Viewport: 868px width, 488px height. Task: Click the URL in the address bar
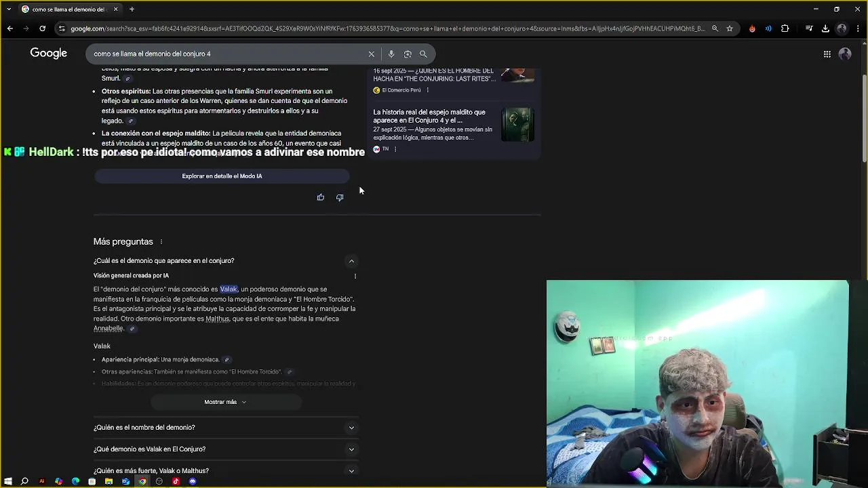(387, 28)
